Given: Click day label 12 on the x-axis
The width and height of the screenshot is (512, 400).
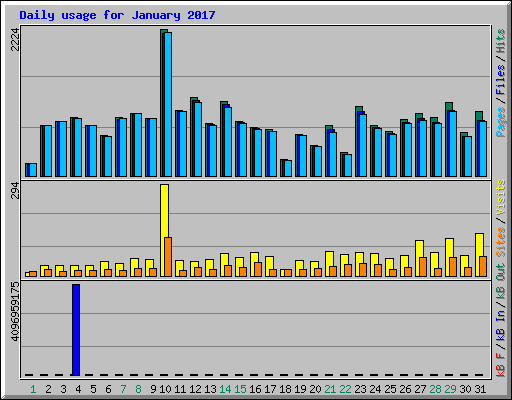Looking at the screenshot, I should pyautogui.click(x=195, y=389).
